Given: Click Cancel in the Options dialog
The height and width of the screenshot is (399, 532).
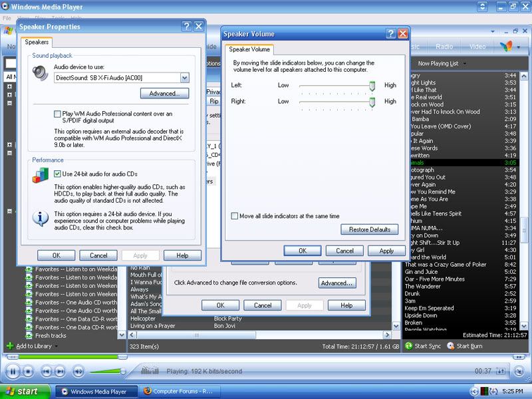Looking at the screenshot, I should coord(263,305).
